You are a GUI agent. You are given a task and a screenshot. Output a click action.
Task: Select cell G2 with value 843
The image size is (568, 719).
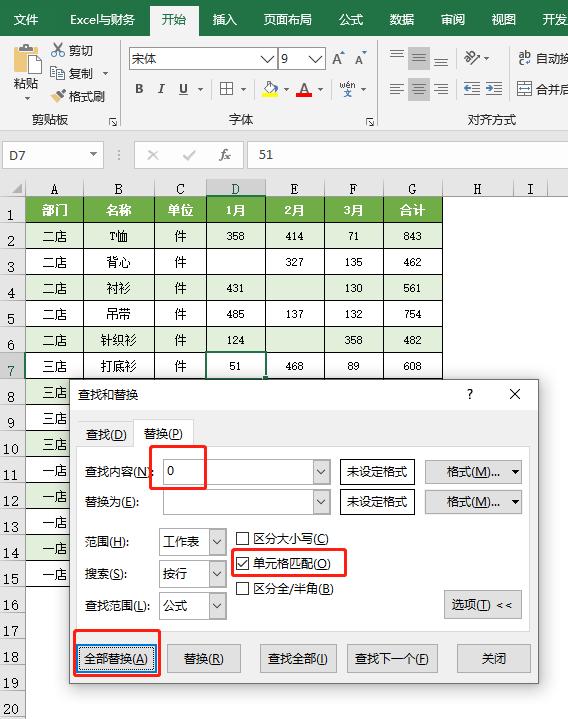(413, 236)
